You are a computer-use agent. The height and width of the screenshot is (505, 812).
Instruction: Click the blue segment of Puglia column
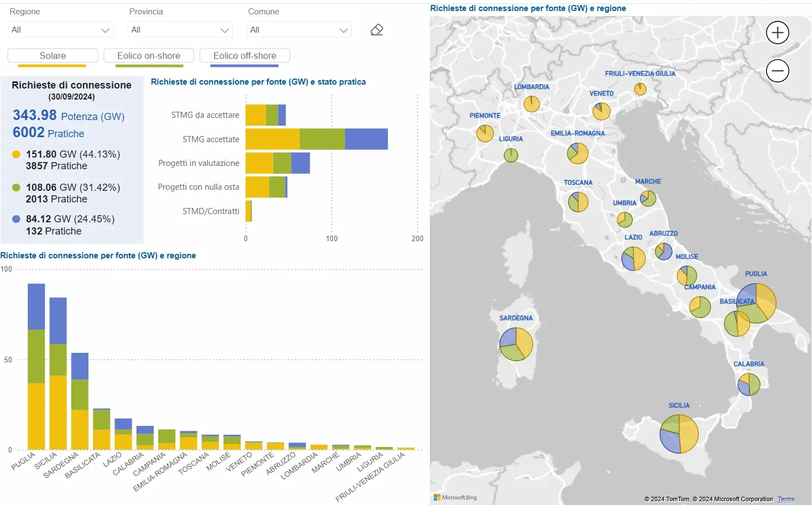click(37, 307)
